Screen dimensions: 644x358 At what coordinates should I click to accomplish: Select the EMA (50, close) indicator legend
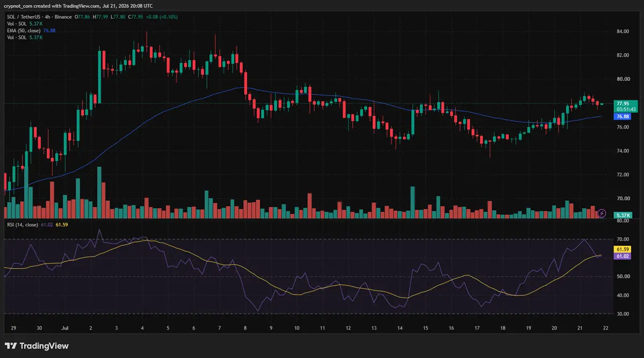[x=24, y=31]
